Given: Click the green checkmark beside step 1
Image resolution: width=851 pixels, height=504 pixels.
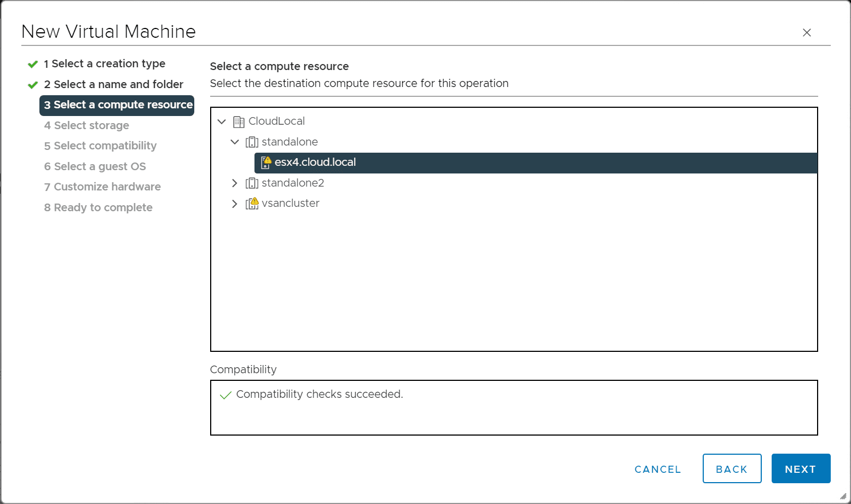Looking at the screenshot, I should point(33,64).
